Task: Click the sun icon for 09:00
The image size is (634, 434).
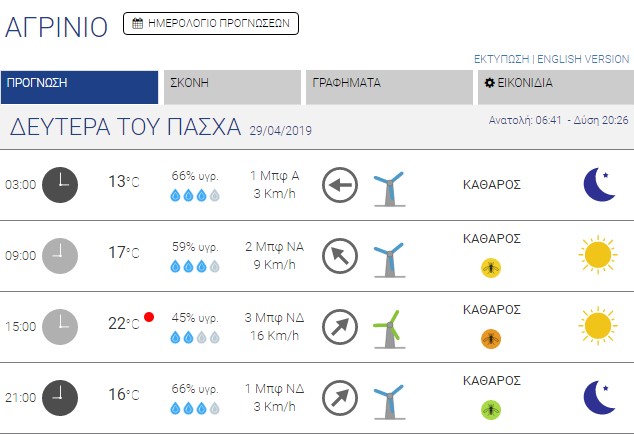Action: pos(598,256)
